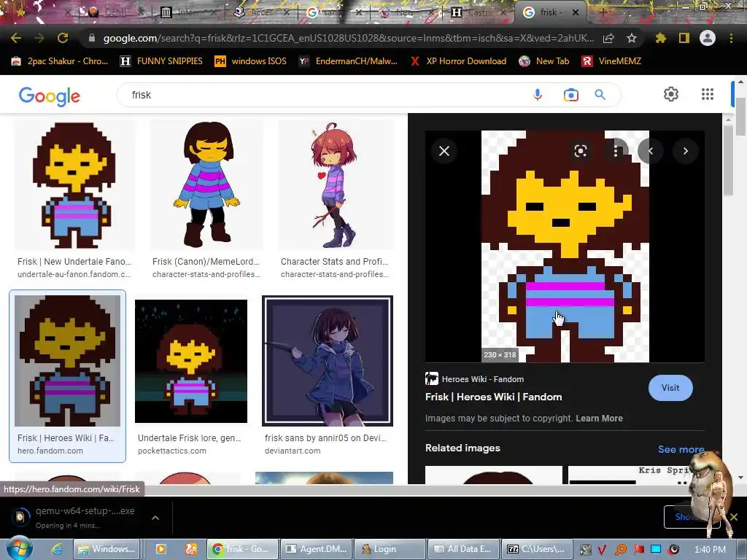Go back to the previous page
Image resolution: width=747 pixels, height=560 pixels.
click(16, 38)
